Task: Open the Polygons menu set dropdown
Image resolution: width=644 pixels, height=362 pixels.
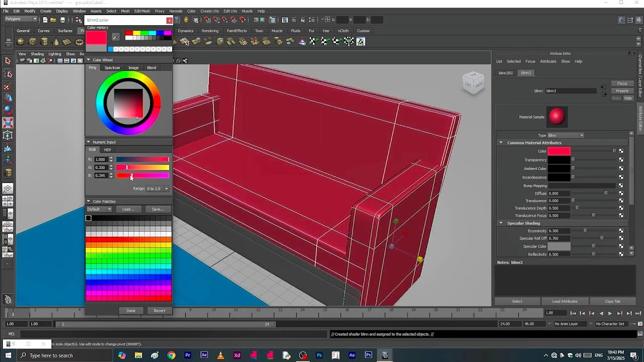Action: [x=21, y=19]
